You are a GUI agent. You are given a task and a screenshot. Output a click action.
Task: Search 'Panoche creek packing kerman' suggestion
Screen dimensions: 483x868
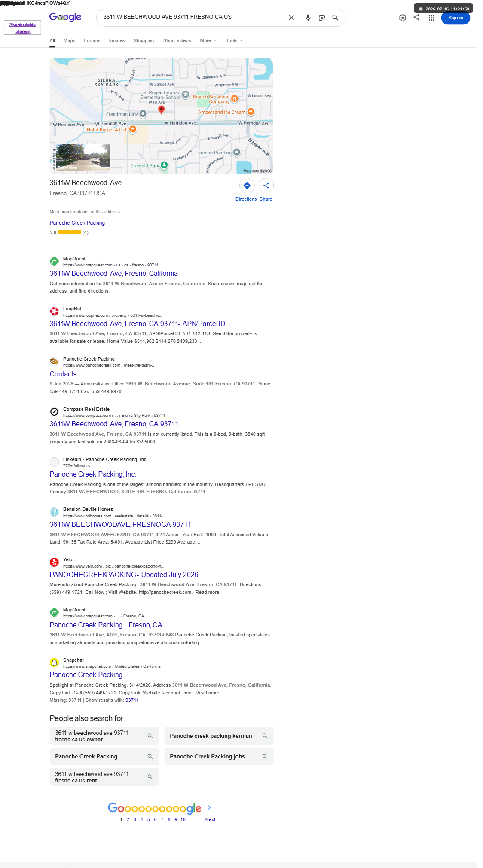[219, 736]
